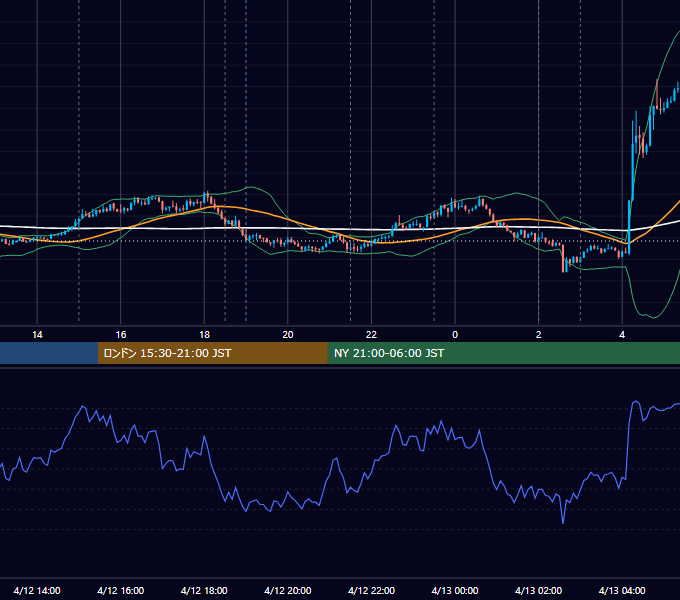The width and height of the screenshot is (680, 600).
Task: Click the hour label 4 on the chart axis
Action: click(622, 335)
